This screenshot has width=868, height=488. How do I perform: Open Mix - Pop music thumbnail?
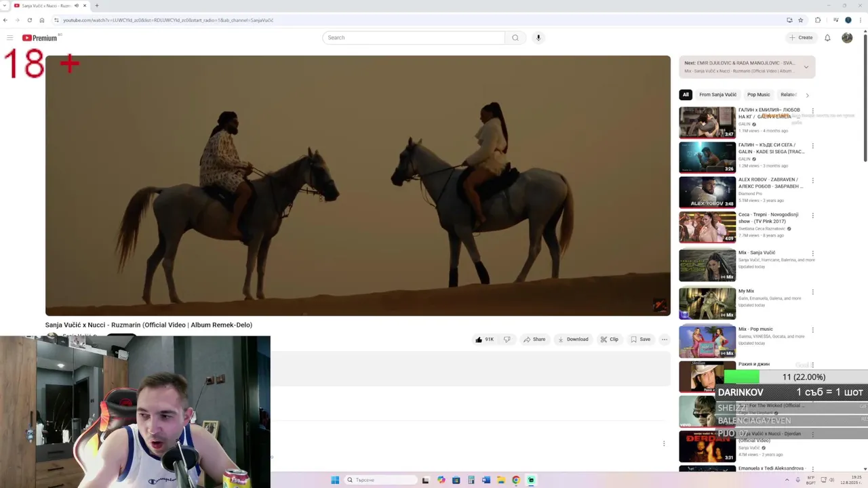707,342
